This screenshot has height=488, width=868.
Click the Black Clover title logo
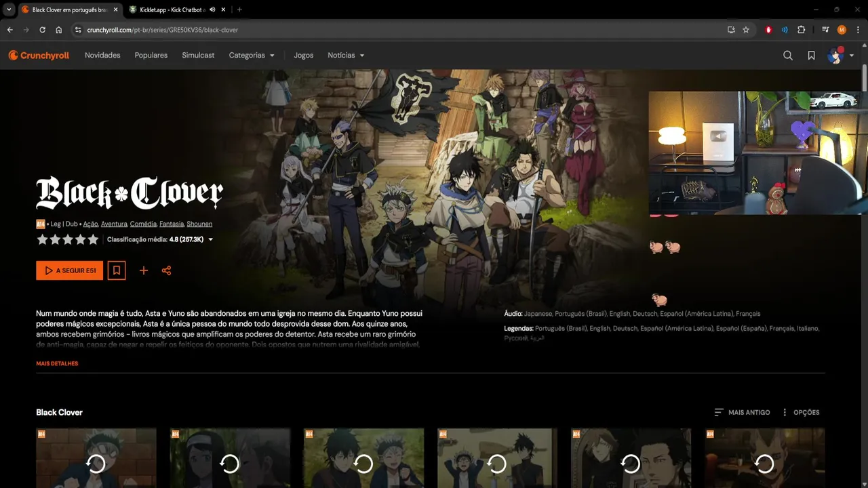(x=130, y=193)
